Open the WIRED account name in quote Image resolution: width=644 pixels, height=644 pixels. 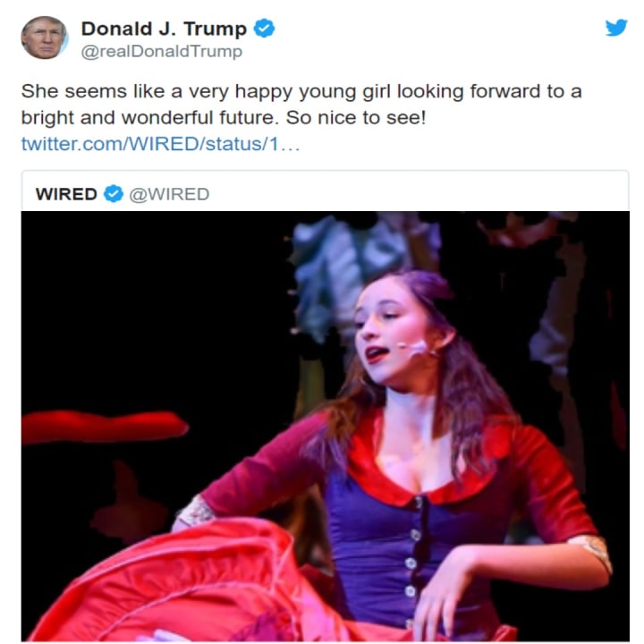(x=66, y=194)
